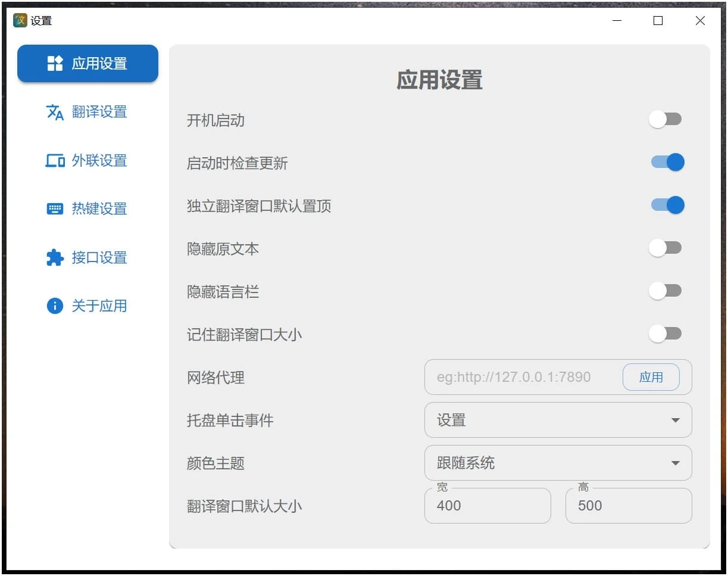Click the 宽 width input field
728x576 pixels.
[x=487, y=506]
